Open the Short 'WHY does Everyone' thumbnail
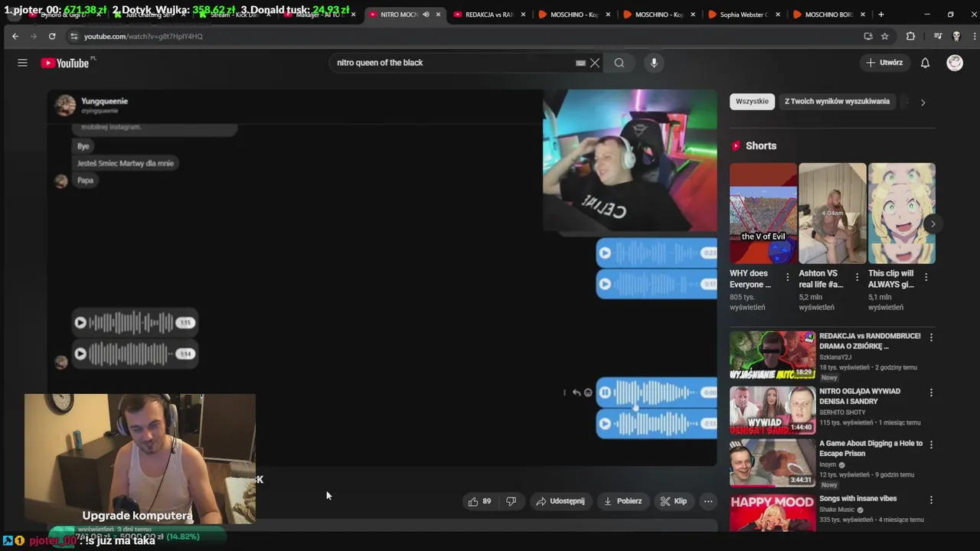The image size is (980, 551). [763, 214]
